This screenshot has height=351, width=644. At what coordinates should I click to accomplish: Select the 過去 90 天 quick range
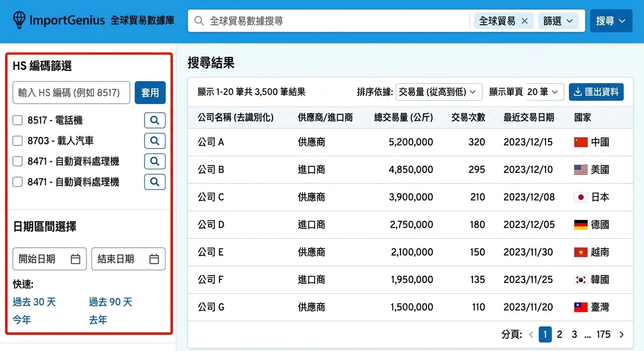pos(110,302)
